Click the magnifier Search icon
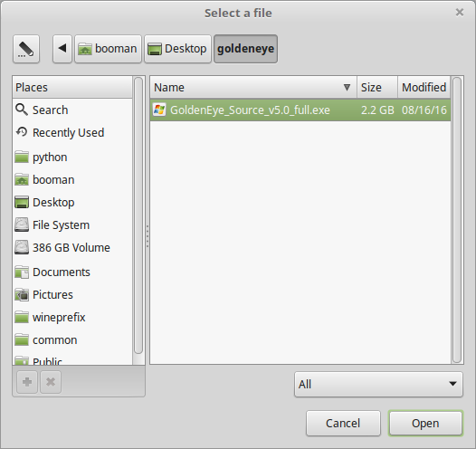 22,110
